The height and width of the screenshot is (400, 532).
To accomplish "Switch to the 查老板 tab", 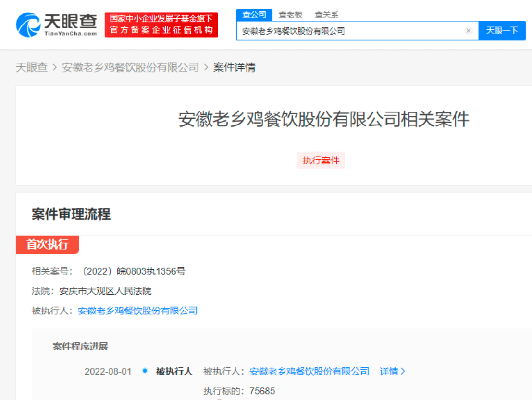I will 290,14.
